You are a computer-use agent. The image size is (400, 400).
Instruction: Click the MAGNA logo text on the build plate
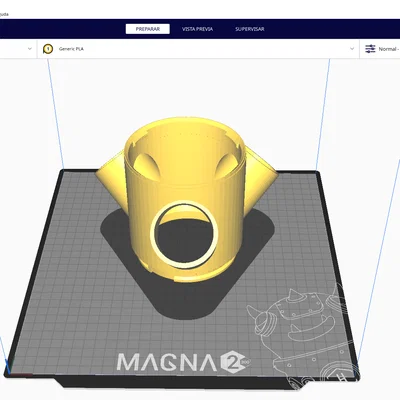tap(167, 362)
